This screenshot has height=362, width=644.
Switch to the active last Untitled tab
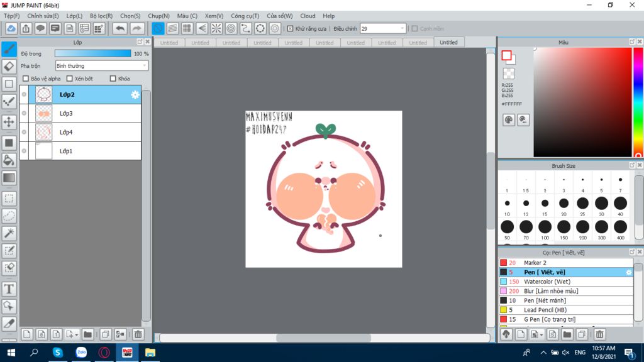(448, 42)
